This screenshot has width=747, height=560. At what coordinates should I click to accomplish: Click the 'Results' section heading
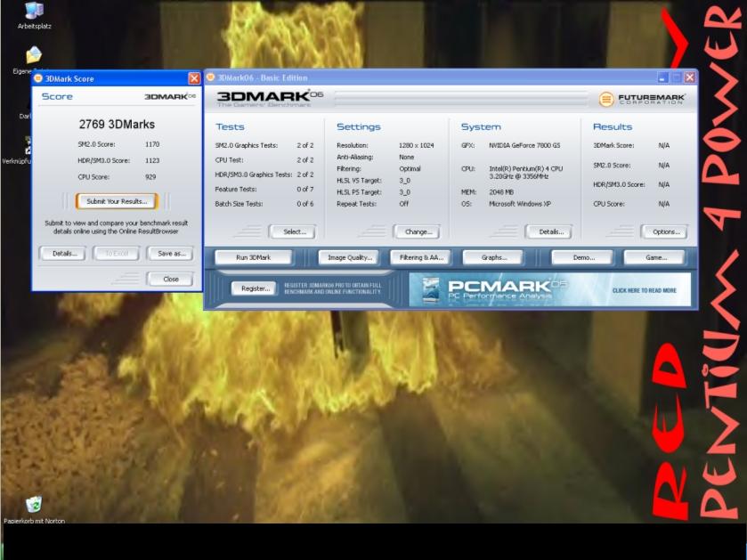(613, 126)
